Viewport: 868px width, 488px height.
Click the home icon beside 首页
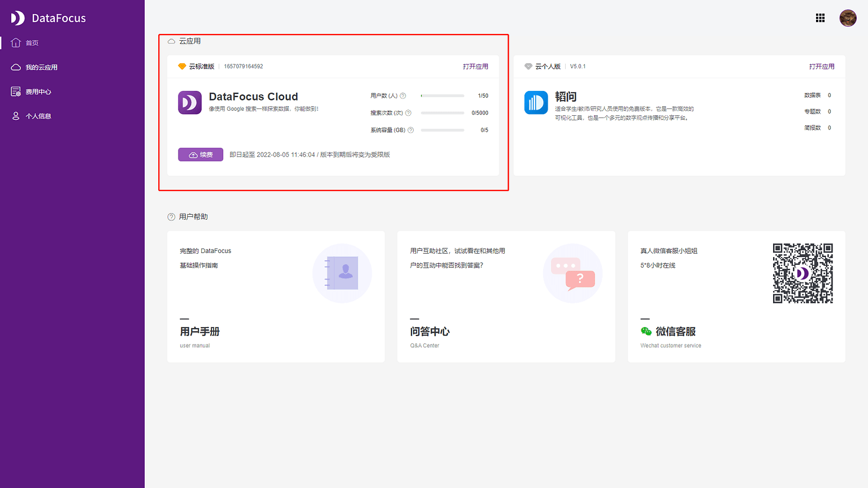click(16, 42)
